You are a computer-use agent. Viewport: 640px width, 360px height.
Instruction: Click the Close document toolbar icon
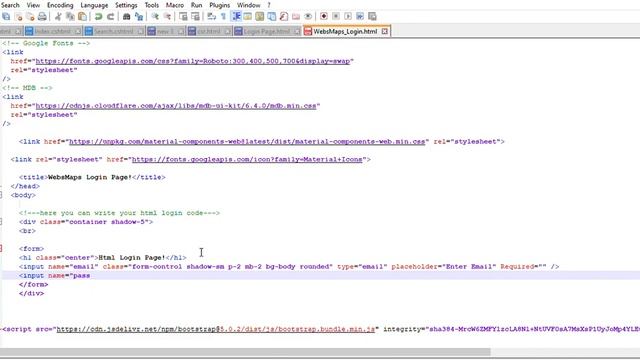pyautogui.click(x=18, y=16)
